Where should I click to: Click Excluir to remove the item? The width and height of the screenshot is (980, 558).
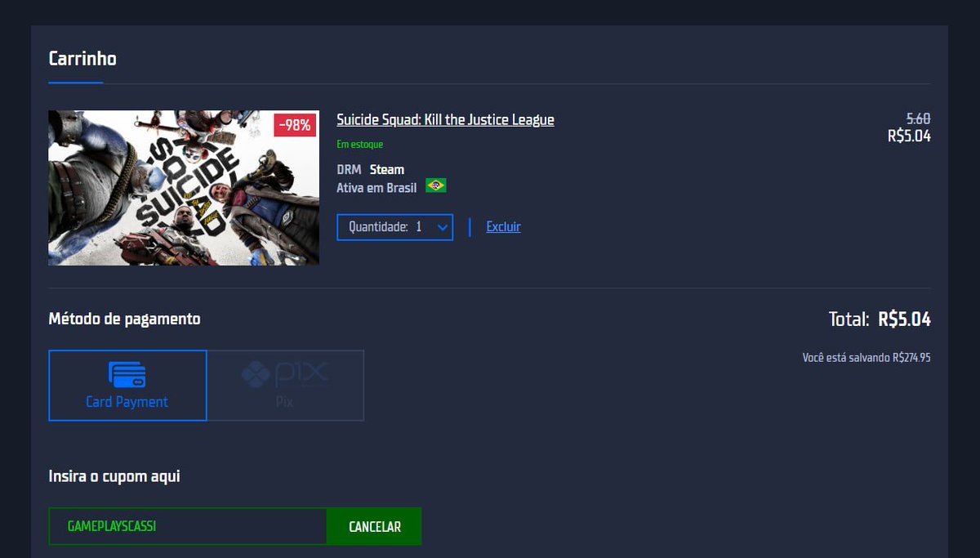[x=503, y=227]
